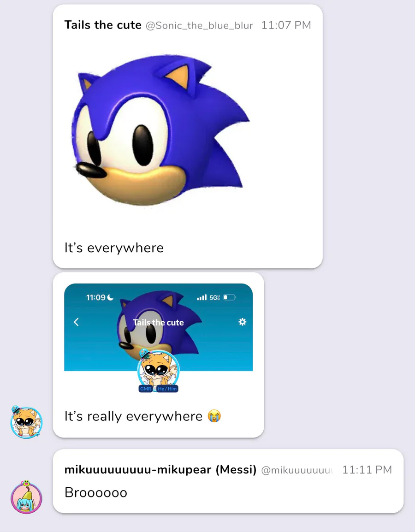Viewport: 415px width, 532px height.
Task: Open the large Sonic head image
Action: click(x=161, y=130)
